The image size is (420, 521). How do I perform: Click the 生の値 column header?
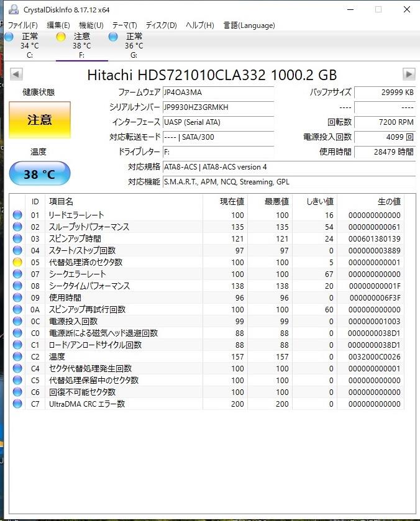[x=370, y=201]
